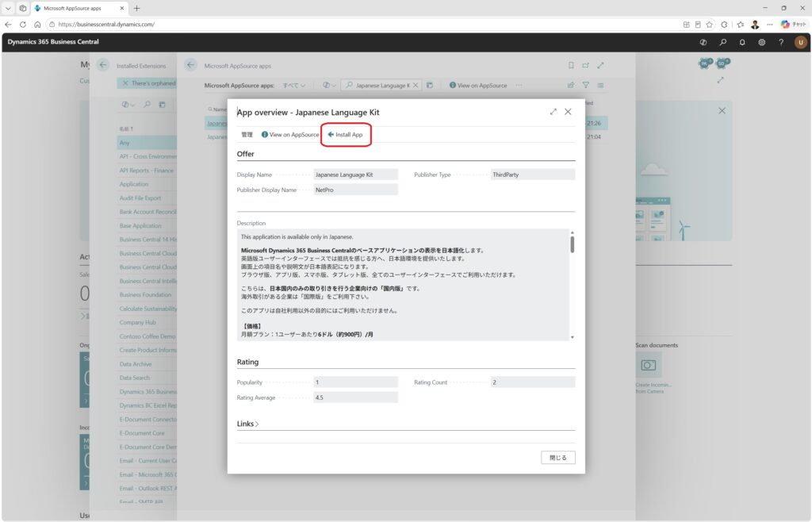
Task: Dismiss the There's orphaned notification
Action: 125,83
